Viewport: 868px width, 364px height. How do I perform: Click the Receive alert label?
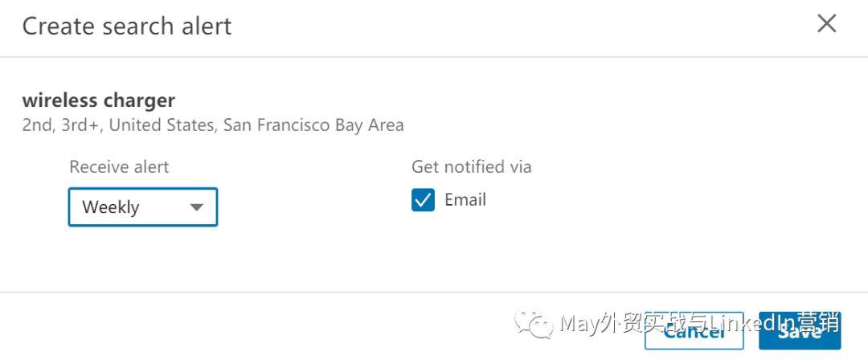119,166
